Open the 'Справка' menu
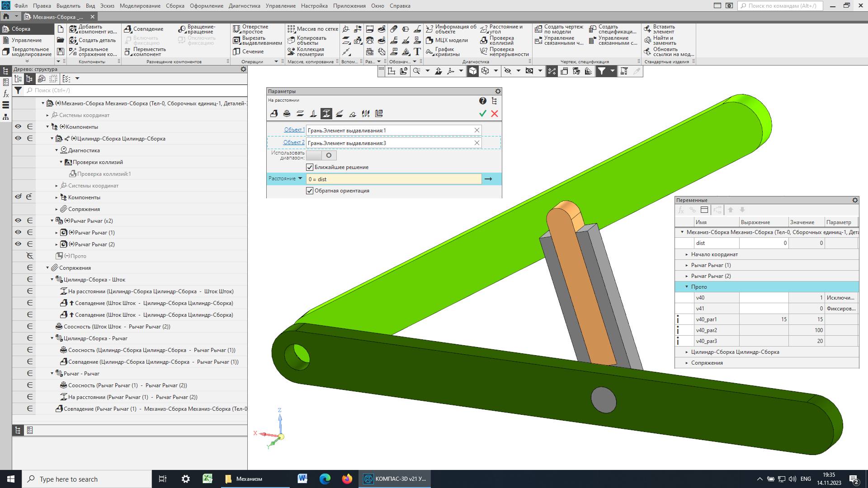 (400, 6)
